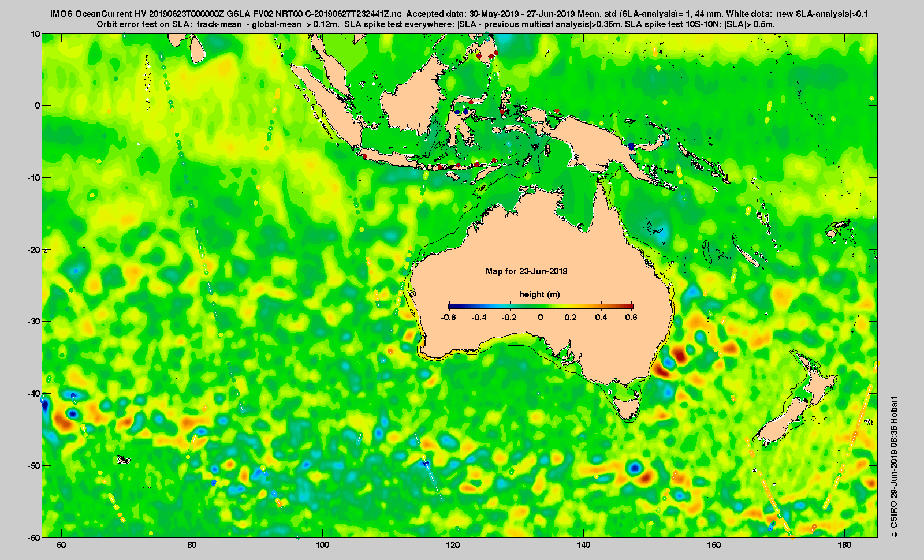Click longitude axis label 160

click(x=714, y=546)
